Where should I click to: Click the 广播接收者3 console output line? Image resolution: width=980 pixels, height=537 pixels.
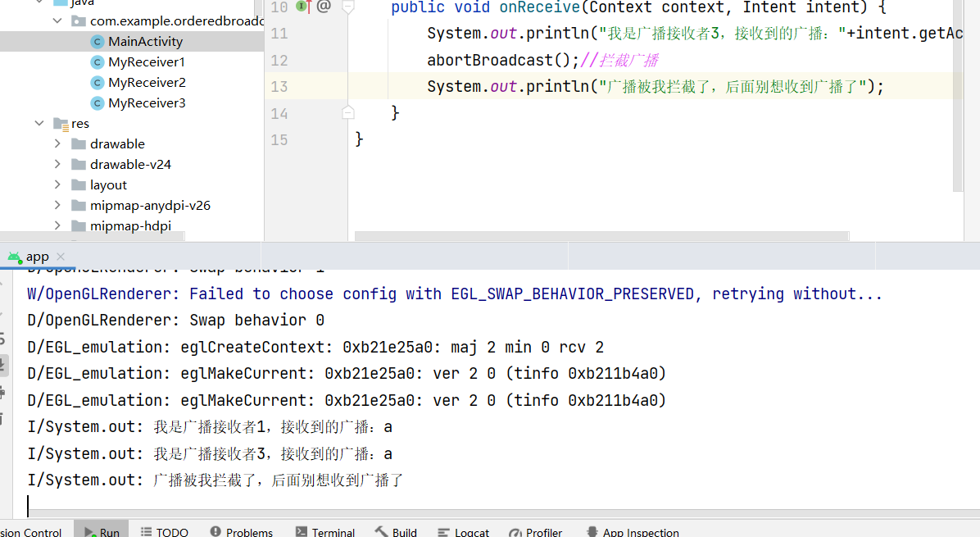tap(210, 454)
